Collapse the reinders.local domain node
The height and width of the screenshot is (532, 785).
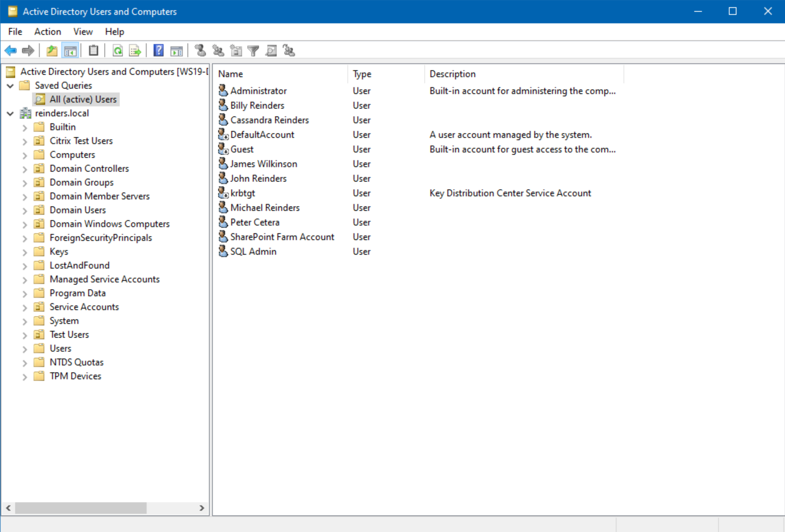click(x=10, y=113)
